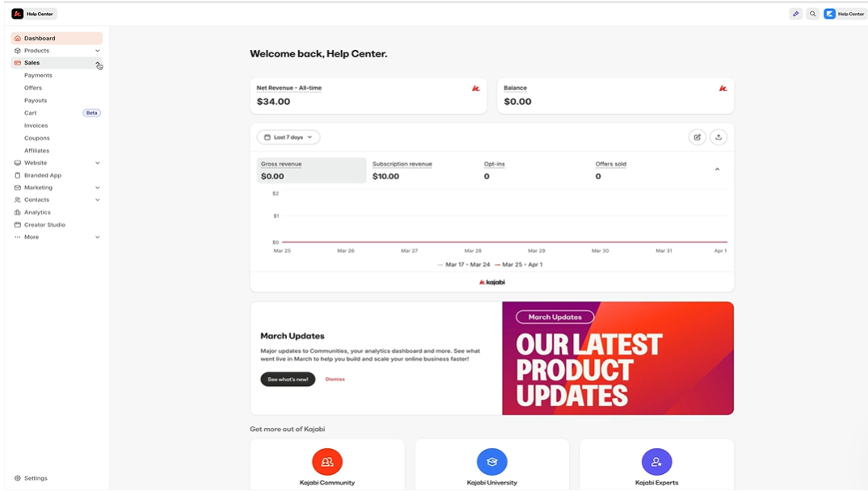Screen dimensions: 868x491
Task: Click the edit dashboard pencil icon
Action: [697, 137]
